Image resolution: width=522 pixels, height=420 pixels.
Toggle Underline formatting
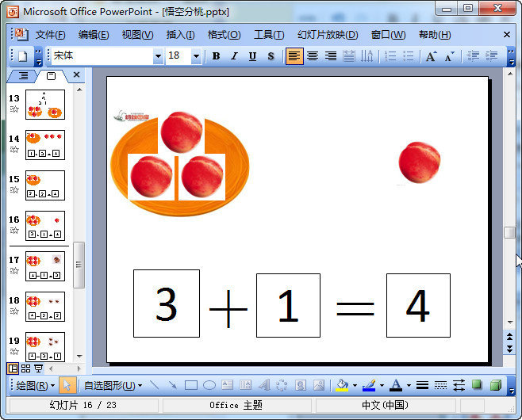253,56
